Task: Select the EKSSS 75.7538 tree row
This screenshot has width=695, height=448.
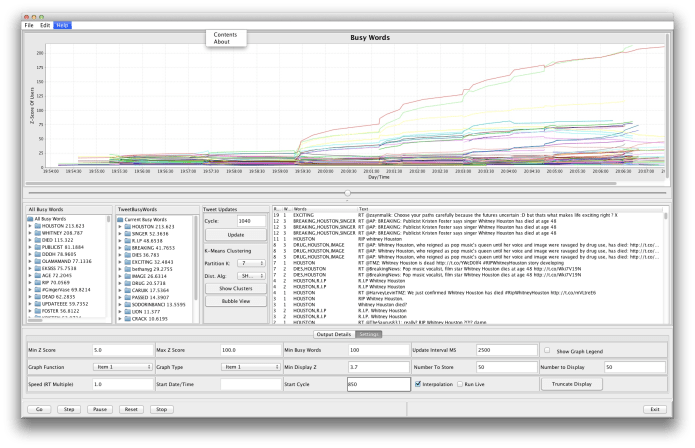Action: (59, 269)
